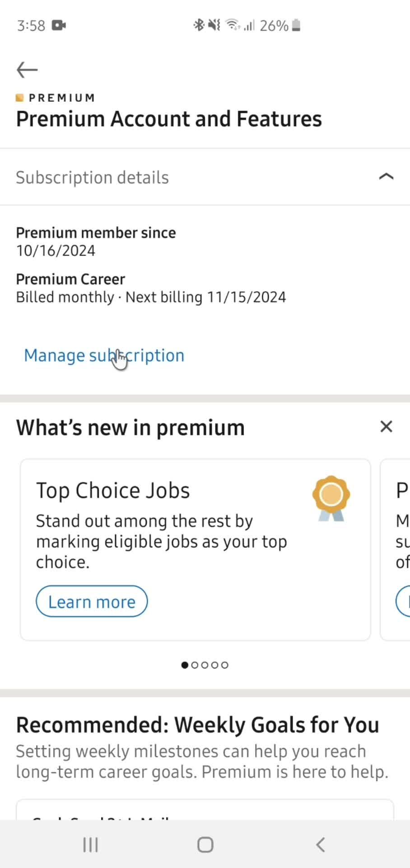The width and height of the screenshot is (410, 868).
Task: Tap the Android home button
Action: (x=205, y=844)
